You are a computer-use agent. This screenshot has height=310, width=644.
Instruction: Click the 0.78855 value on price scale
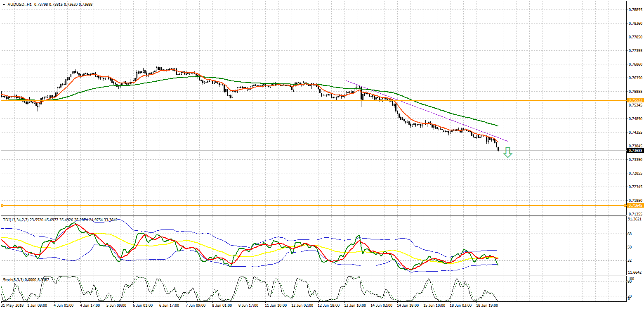[x=635, y=9]
